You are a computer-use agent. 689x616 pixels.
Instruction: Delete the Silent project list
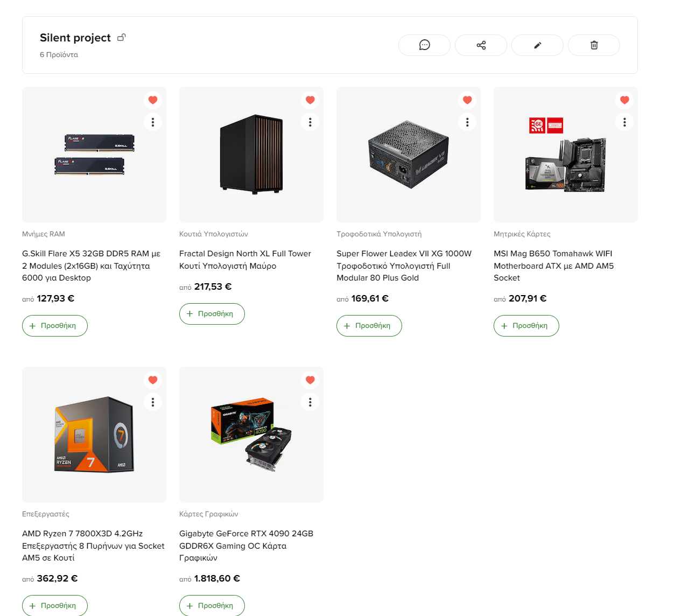click(x=594, y=45)
